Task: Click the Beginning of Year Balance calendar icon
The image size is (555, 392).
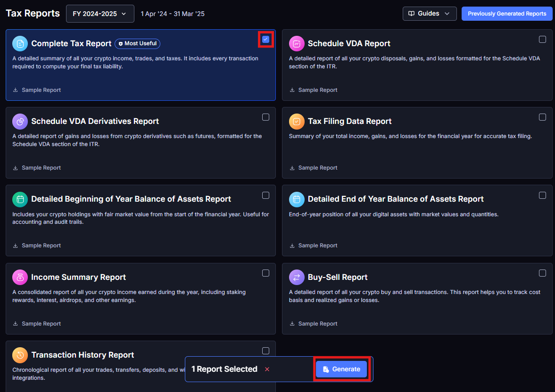Action: click(20, 200)
